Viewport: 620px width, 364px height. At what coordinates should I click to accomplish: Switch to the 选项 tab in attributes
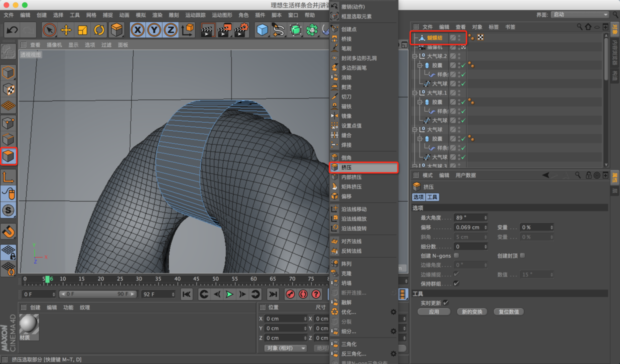click(x=418, y=197)
